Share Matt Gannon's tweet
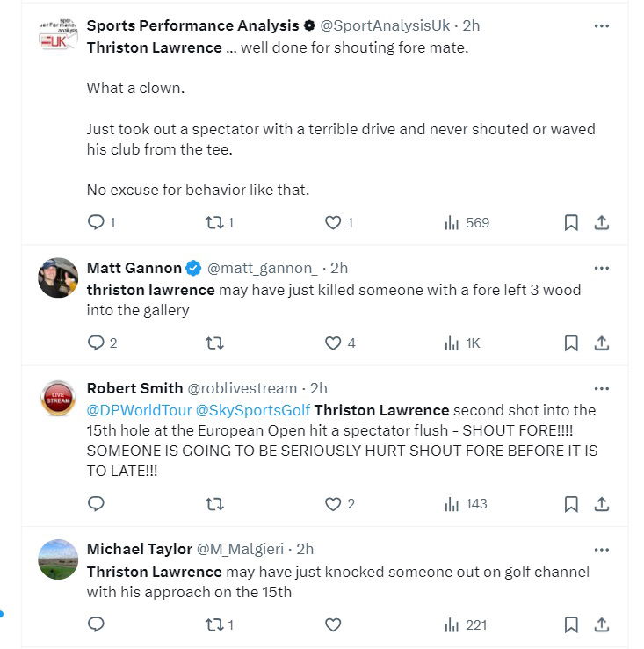The image size is (644, 649). click(602, 343)
